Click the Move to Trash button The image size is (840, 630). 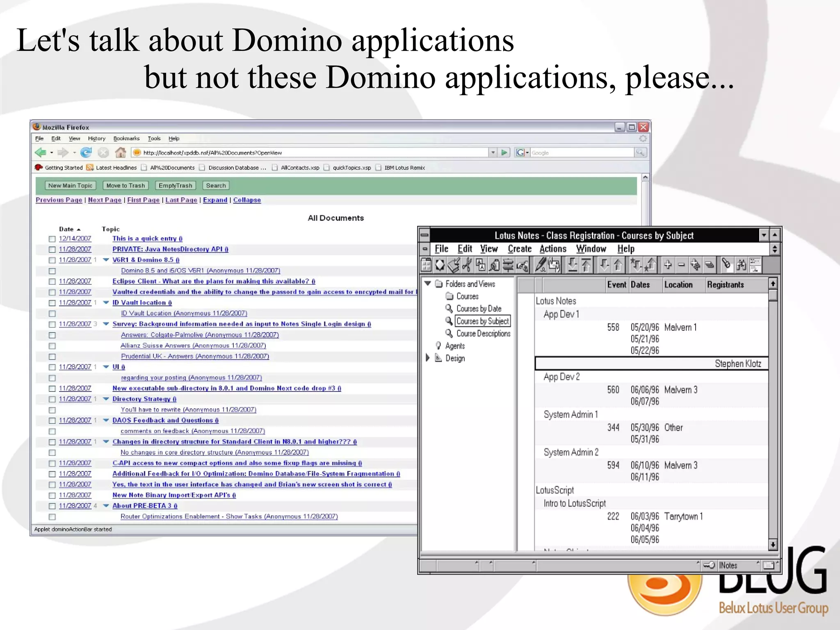pyautogui.click(x=126, y=186)
